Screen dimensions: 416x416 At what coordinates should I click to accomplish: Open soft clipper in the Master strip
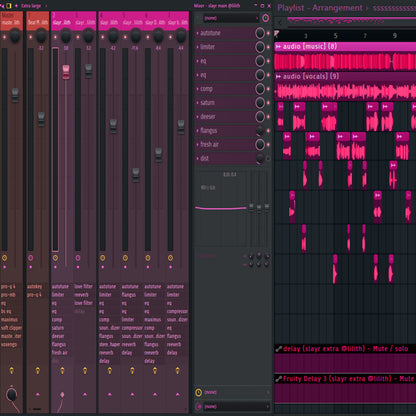tap(11, 328)
